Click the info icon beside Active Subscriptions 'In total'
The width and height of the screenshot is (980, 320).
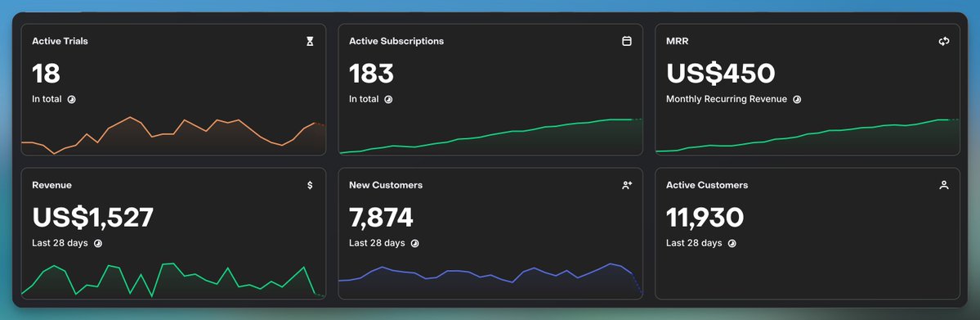point(388,100)
